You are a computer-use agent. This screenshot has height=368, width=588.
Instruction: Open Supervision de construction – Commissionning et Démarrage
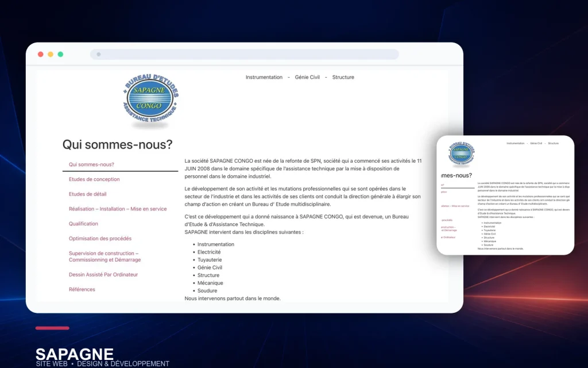[x=105, y=256]
